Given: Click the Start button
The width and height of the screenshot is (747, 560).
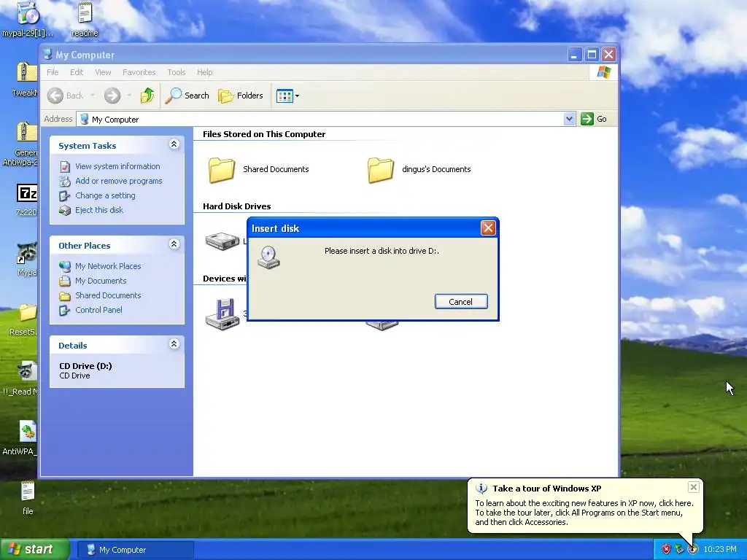Looking at the screenshot, I should (34, 550).
